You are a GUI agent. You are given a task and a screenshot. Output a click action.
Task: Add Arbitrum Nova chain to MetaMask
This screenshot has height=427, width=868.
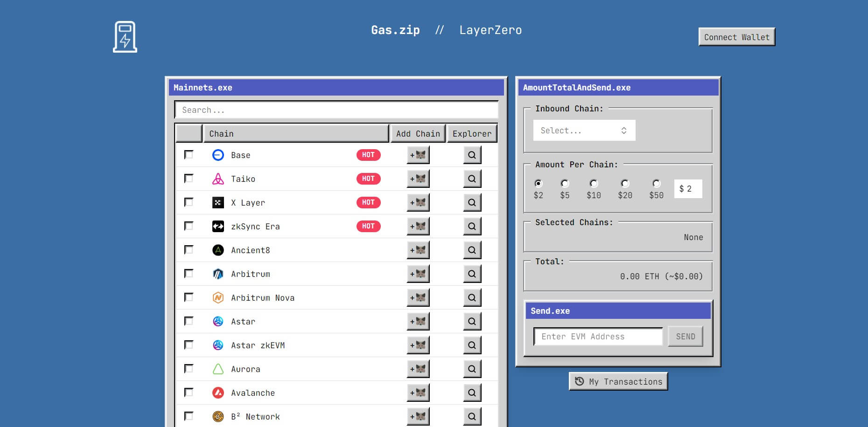tap(418, 297)
